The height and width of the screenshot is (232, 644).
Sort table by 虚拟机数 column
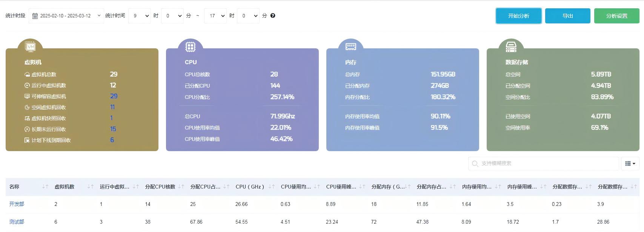(91, 187)
